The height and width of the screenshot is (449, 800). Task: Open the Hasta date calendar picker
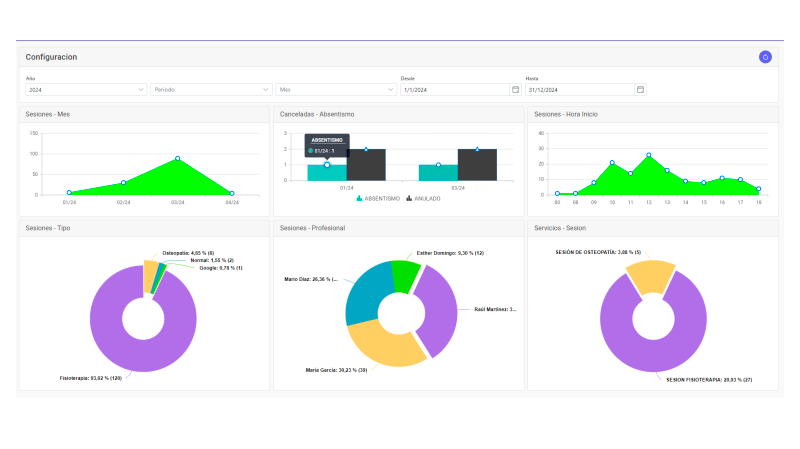click(640, 89)
